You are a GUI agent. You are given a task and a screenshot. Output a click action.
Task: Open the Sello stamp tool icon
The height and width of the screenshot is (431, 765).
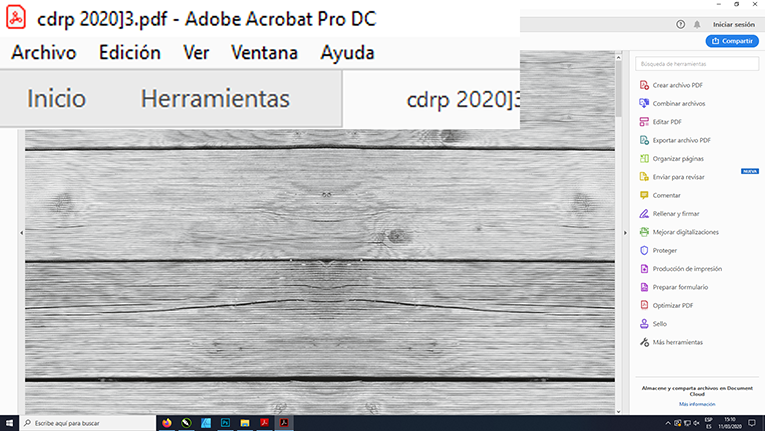[644, 324]
